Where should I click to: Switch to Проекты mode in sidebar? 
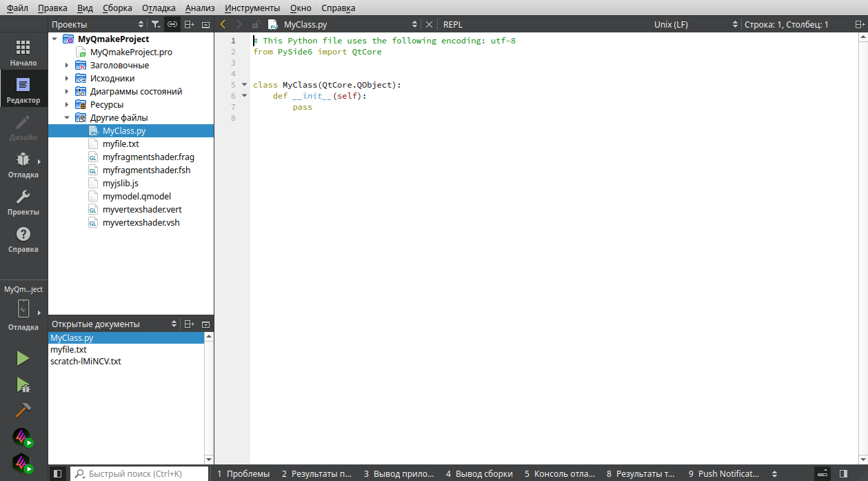tap(23, 202)
